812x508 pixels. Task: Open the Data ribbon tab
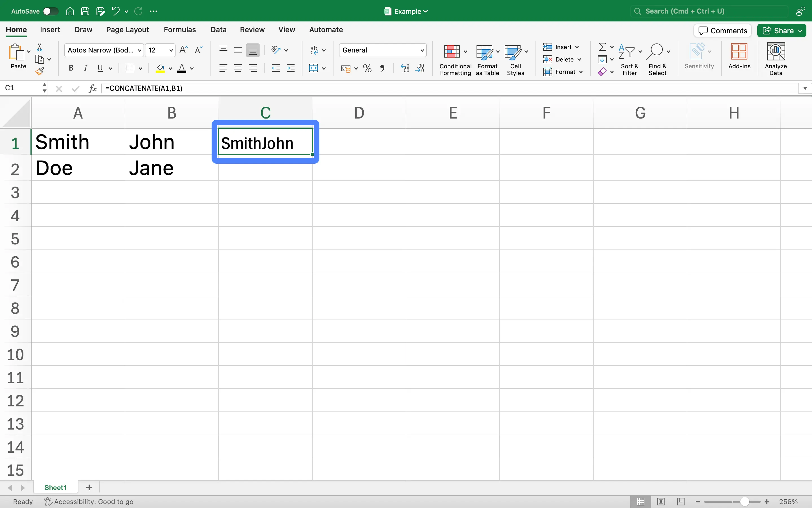point(218,30)
